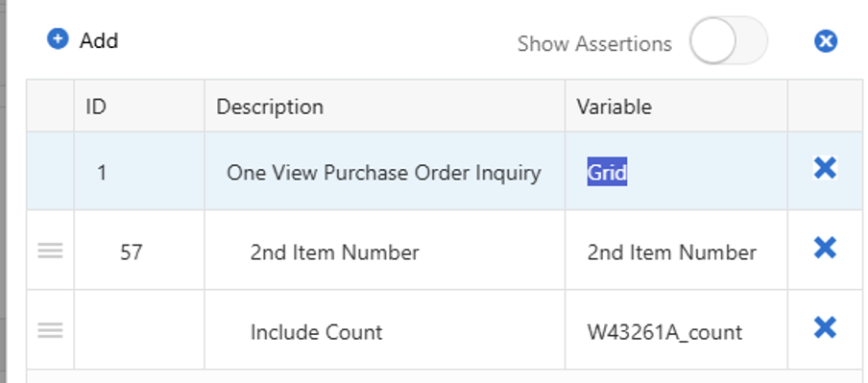Click the blue plus Add icon

point(58,39)
